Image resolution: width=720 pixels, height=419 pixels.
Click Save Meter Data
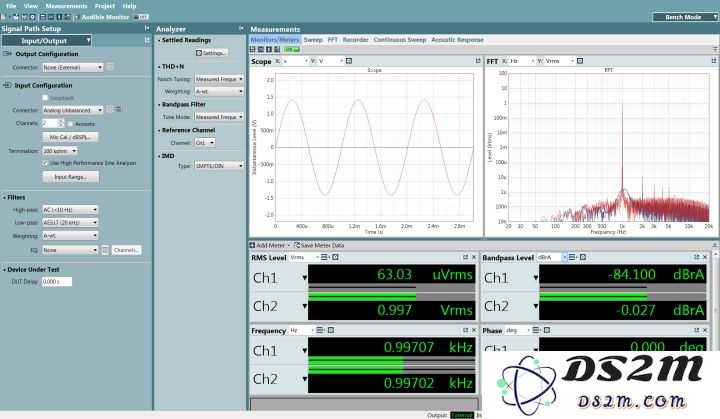319,245
